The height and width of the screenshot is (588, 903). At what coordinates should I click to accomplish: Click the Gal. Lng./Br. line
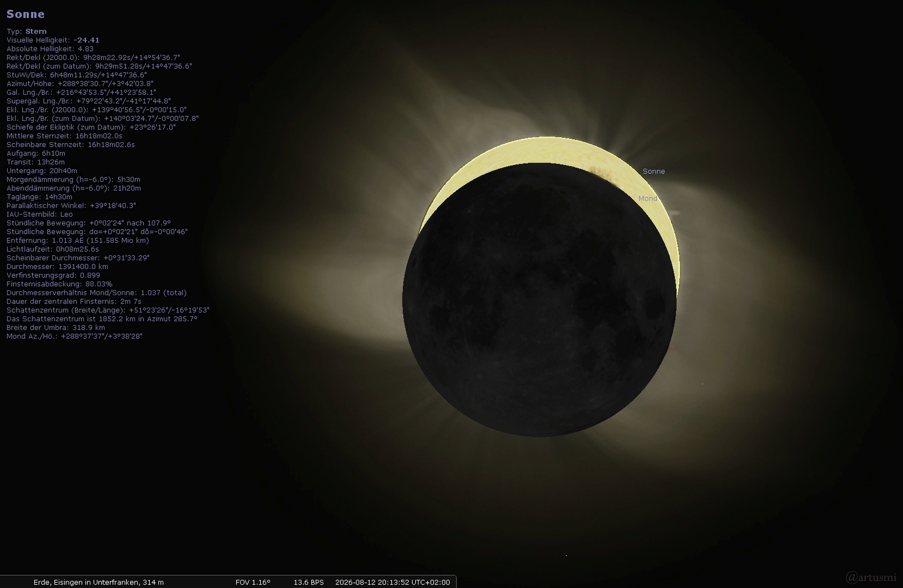pyautogui.click(x=81, y=92)
